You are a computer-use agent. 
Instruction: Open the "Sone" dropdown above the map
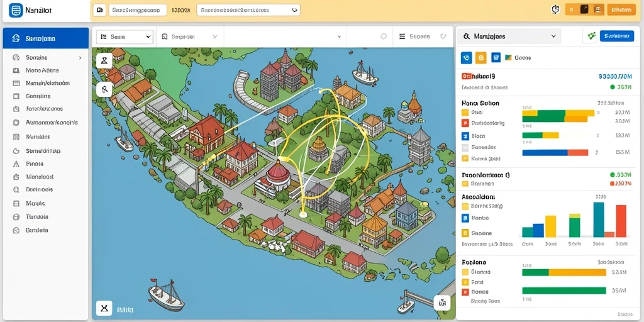pos(125,36)
